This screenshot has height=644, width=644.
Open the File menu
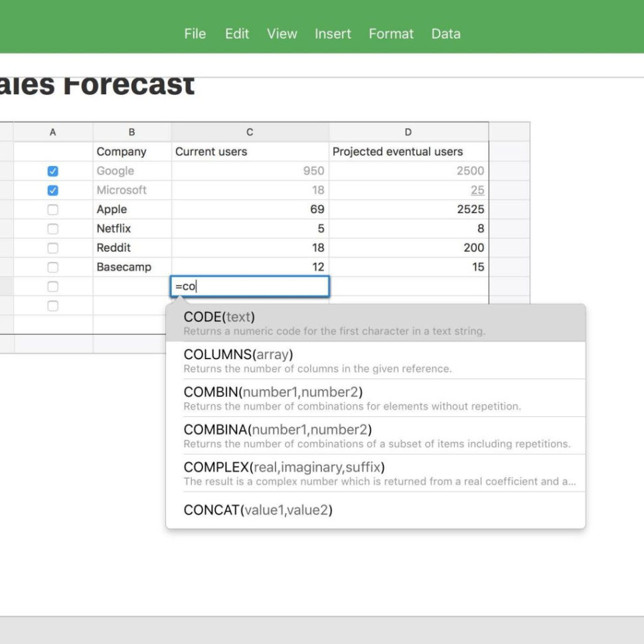(x=195, y=33)
